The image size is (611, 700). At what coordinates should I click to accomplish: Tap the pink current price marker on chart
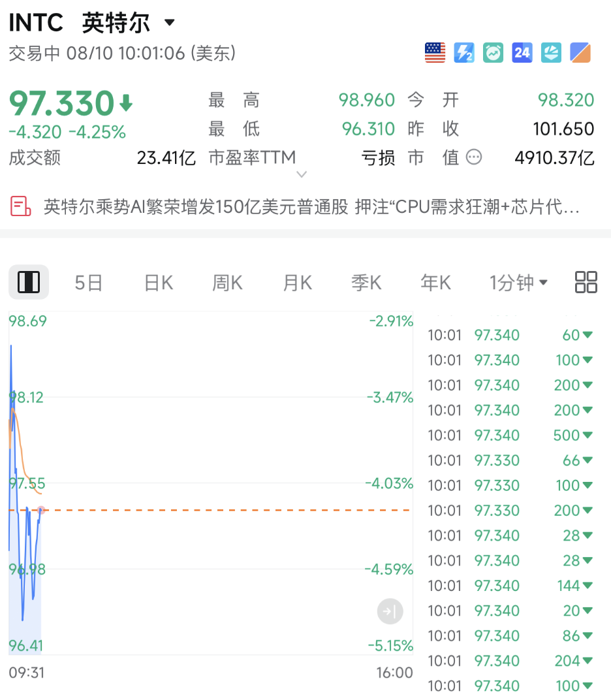click(41, 510)
